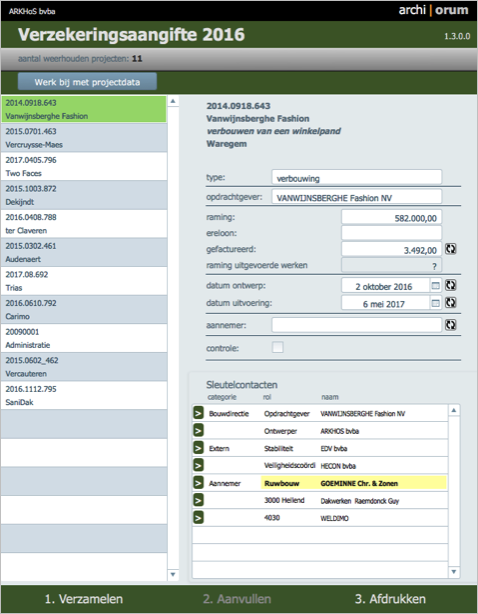Screen dimensions: 478x614
Task: Click Bouwdirectie category cell
Action: (x=229, y=414)
